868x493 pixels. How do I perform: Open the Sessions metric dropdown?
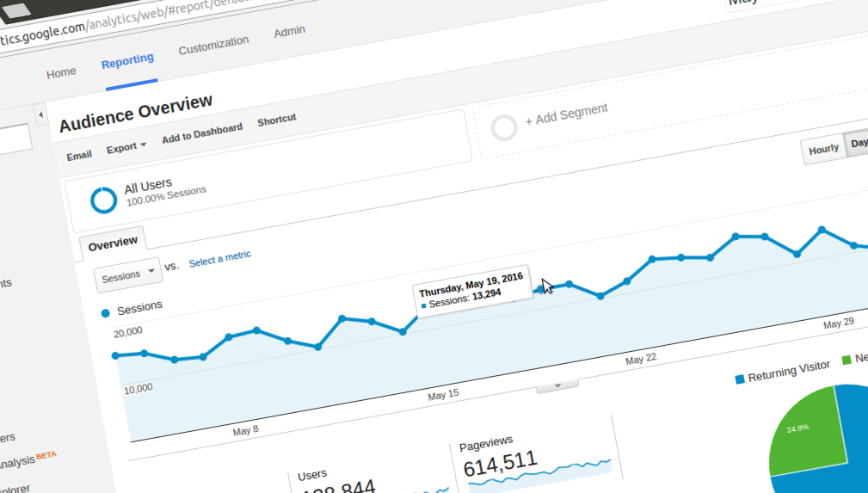[x=128, y=274]
